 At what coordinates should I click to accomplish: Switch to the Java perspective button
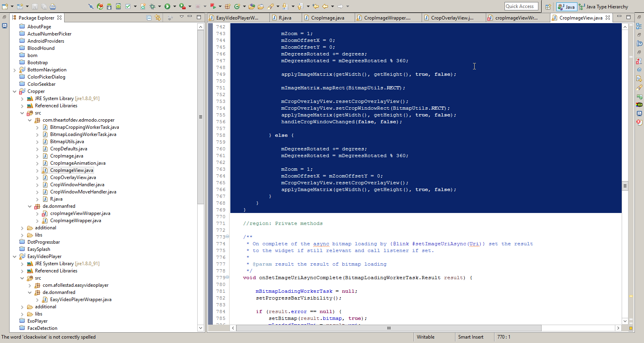point(566,7)
